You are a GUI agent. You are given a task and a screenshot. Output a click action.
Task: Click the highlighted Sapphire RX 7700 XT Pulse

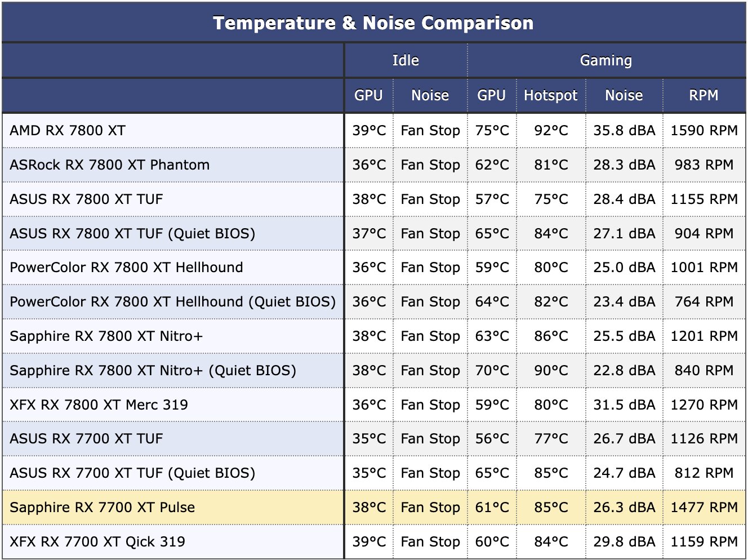(x=103, y=507)
